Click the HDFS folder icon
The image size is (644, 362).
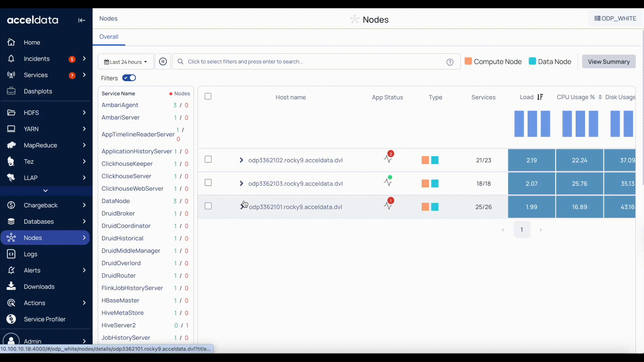coord(11,113)
